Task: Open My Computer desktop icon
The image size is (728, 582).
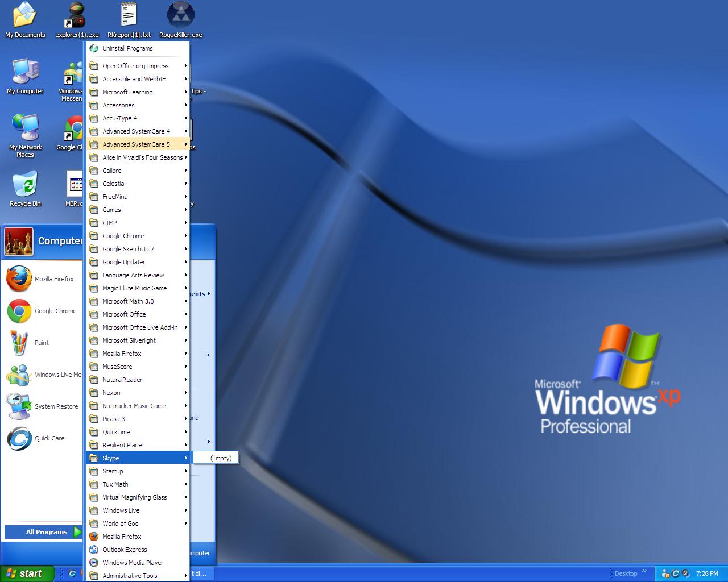Action: coord(25,76)
